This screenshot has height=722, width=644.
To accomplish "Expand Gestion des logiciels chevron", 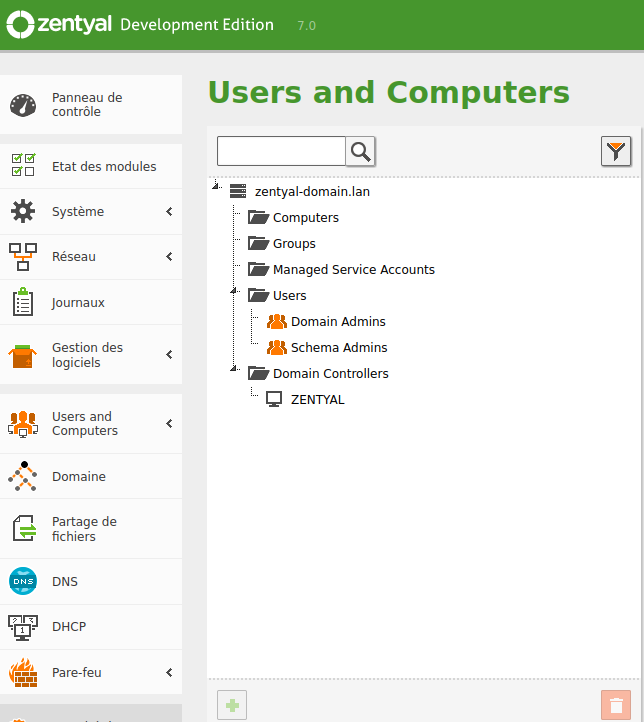I will (169, 355).
